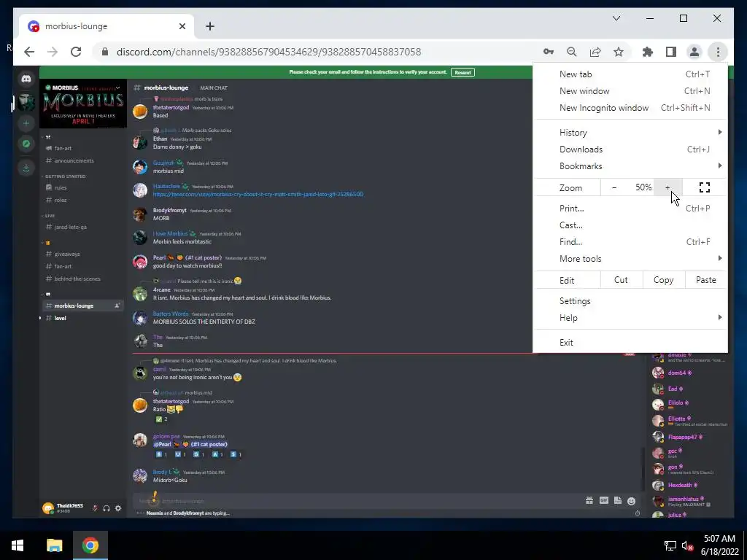Open the sticker picker icon

click(617, 500)
